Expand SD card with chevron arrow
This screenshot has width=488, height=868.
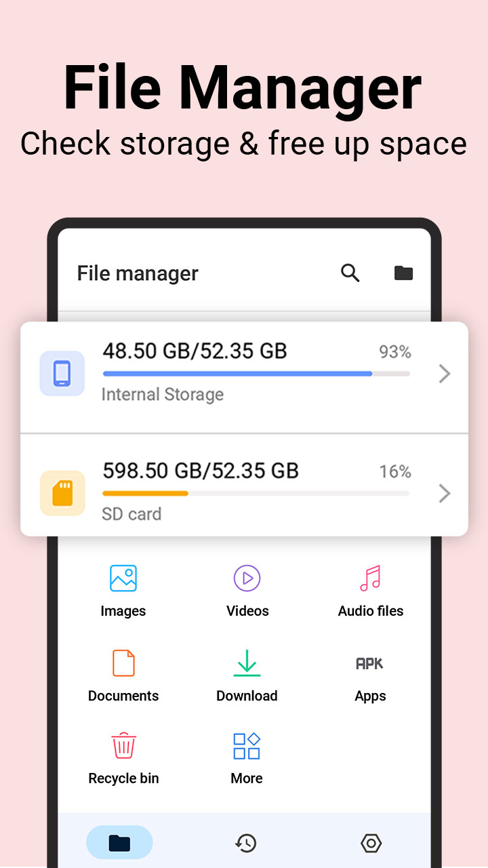point(445,493)
